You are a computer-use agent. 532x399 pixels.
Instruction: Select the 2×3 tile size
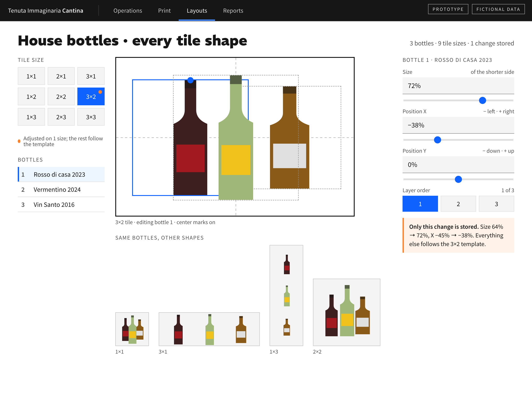(x=61, y=117)
